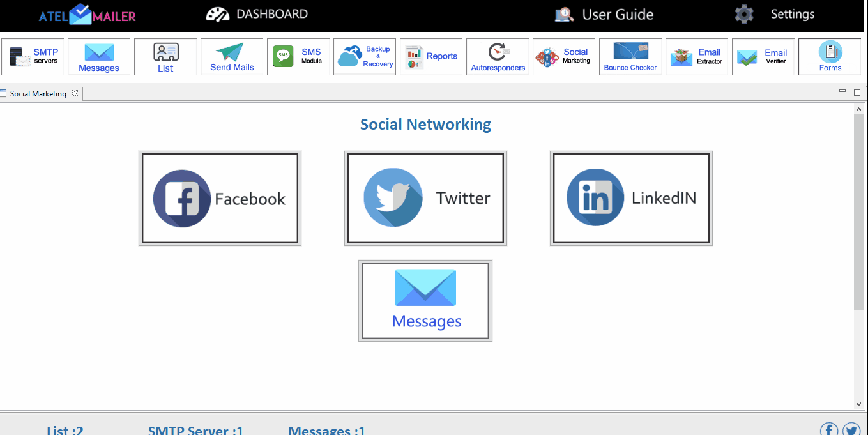Open the Reports toolbar icon
Screen dimensions: 868x435
pyautogui.click(x=431, y=57)
